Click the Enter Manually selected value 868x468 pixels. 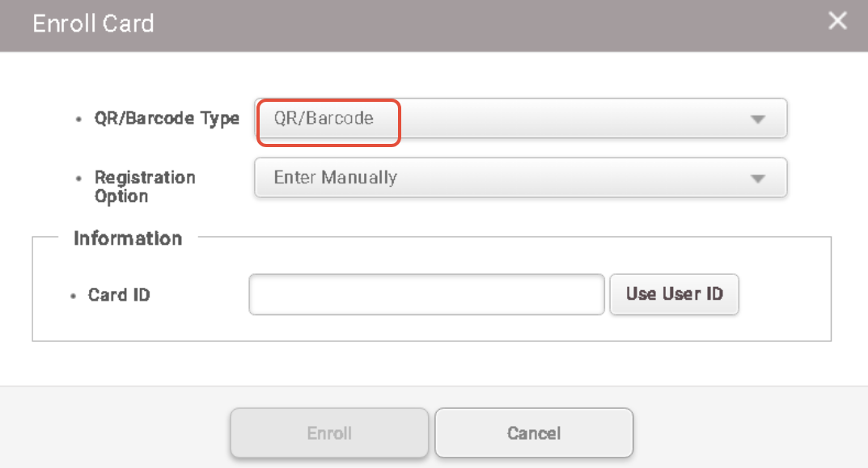[x=335, y=178]
